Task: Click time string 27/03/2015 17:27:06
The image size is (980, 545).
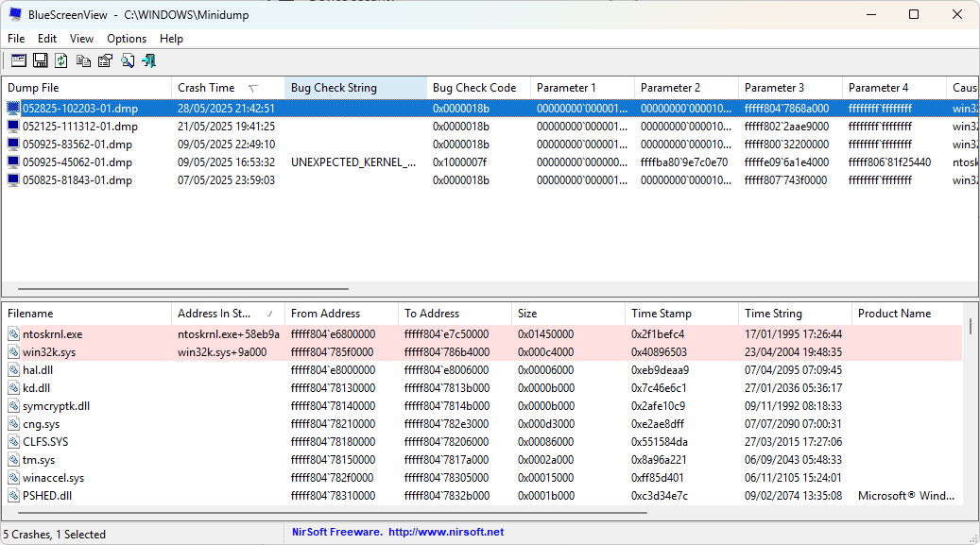Action: pyautogui.click(x=793, y=442)
